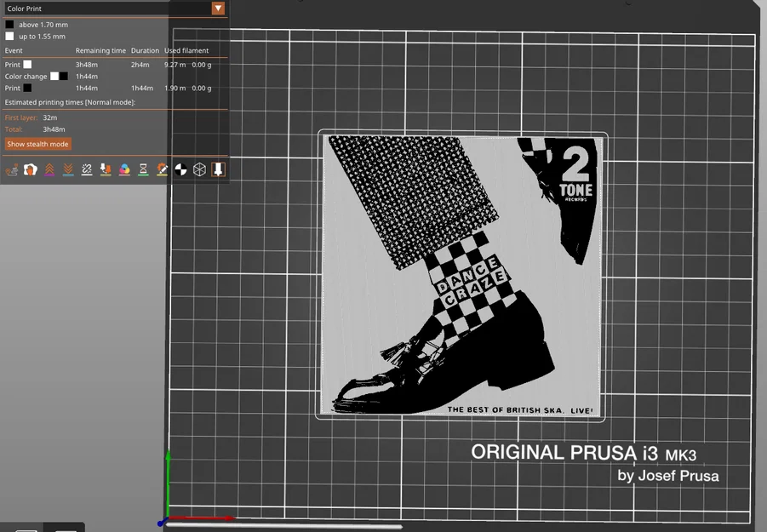
Task: Click the 1.90 m used filament value
Action: click(x=175, y=88)
